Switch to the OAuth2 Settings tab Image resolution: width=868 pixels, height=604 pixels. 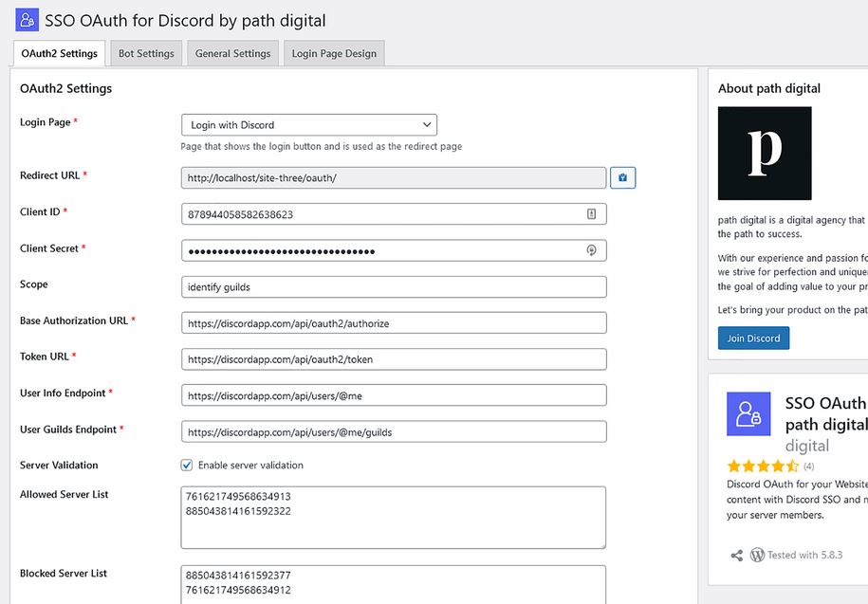(59, 54)
